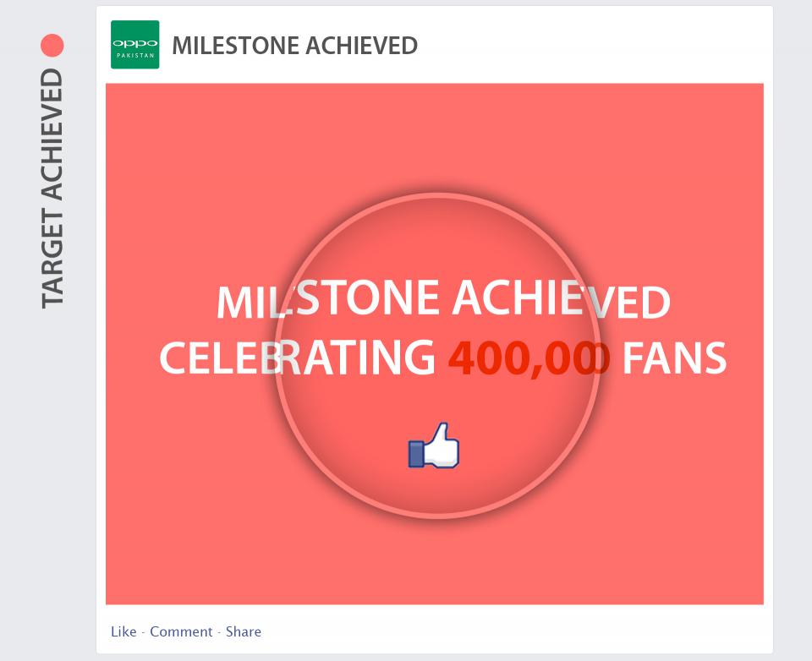The width and height of the screenshot is (812, 661).
Task: Click the red 400,00 number
Action: 529,358
